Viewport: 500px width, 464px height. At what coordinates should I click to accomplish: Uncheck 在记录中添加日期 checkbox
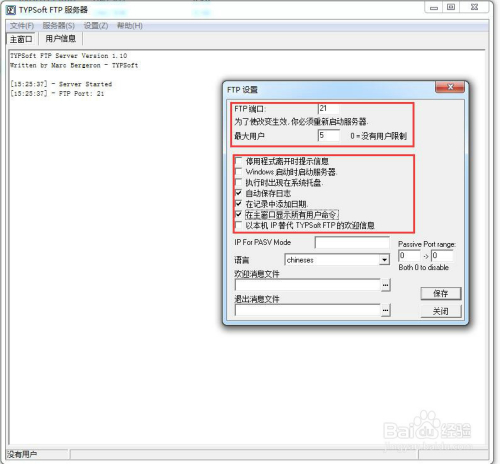click(239, 204)
